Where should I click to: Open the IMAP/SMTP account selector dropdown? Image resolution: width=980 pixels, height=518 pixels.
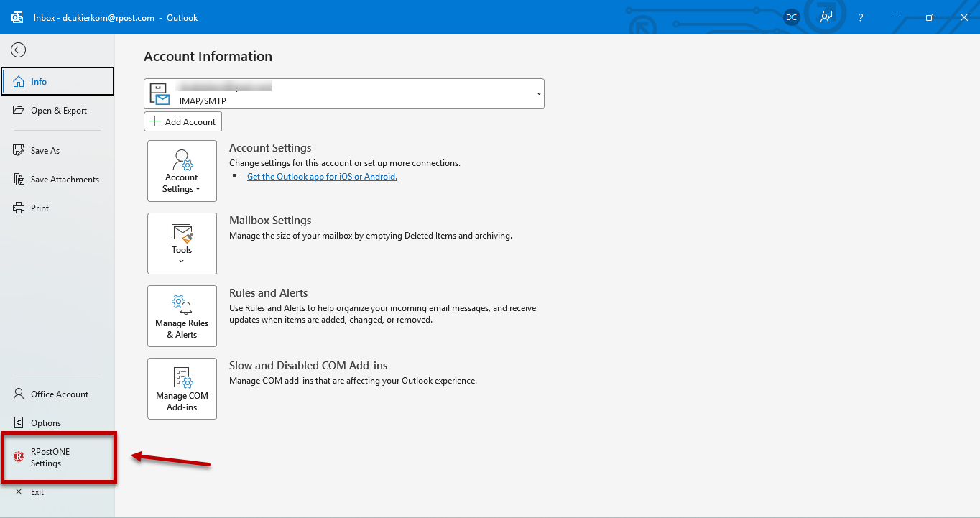tap(344, 94)
